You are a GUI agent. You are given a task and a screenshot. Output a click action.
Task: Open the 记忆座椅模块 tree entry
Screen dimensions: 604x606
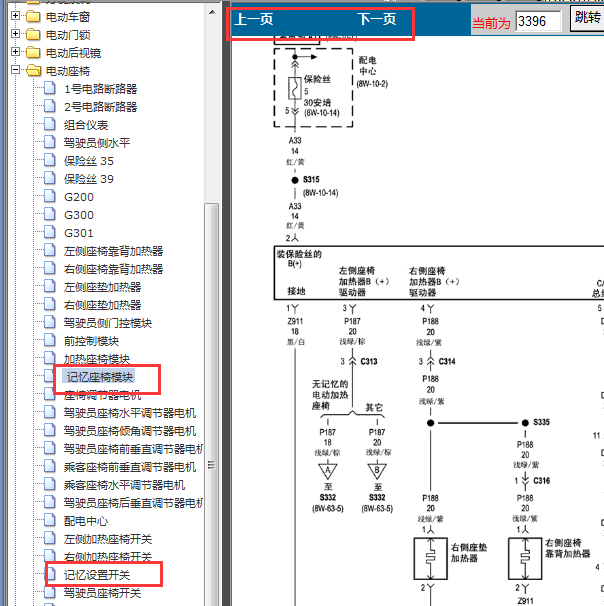(x=100, y=377)
